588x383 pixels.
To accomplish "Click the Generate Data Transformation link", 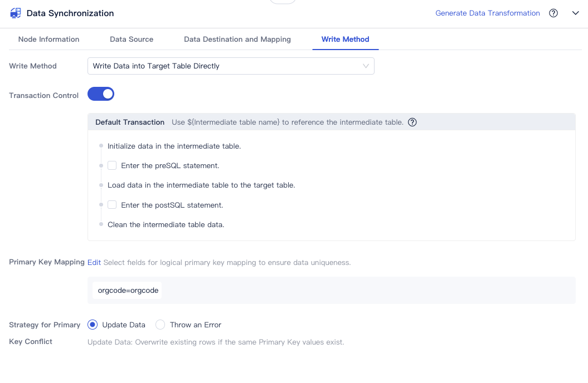I will [x=487, y=13].
